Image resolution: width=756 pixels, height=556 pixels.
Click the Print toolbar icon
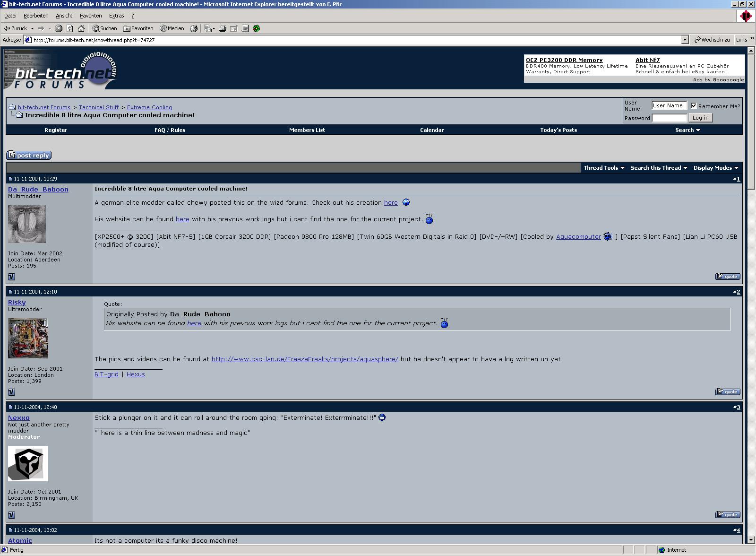tap(223, 28)
